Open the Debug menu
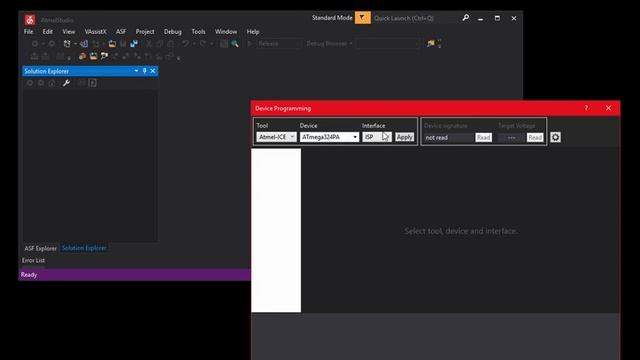Image resolution: width=640 pixels, height=360 pixels. tap(173, 31)
